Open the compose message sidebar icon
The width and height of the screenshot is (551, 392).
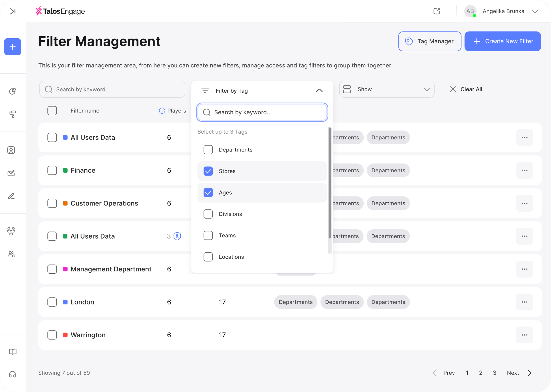coord(11,173)
